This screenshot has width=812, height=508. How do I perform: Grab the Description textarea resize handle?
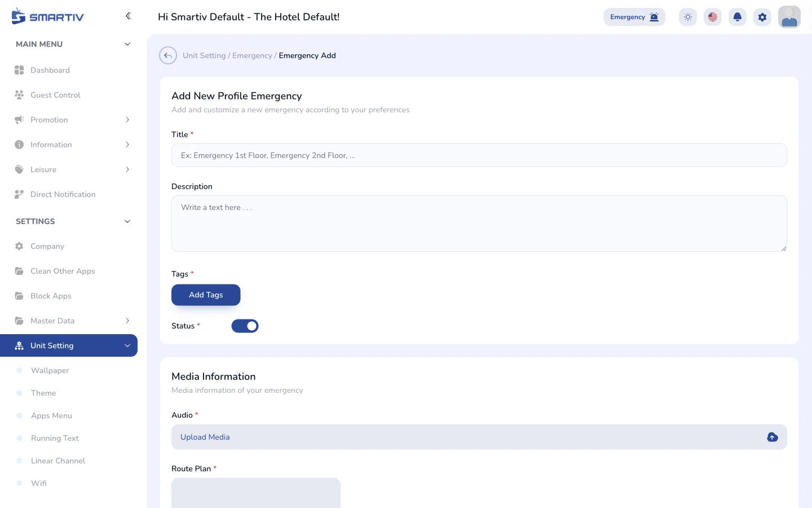pyautogui.click(x=783, y=248)
